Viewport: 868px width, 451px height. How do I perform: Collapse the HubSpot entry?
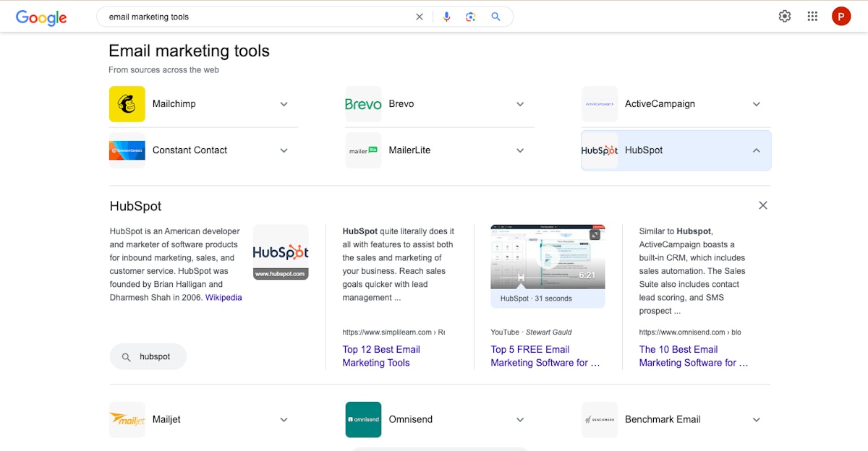(756, 150)
